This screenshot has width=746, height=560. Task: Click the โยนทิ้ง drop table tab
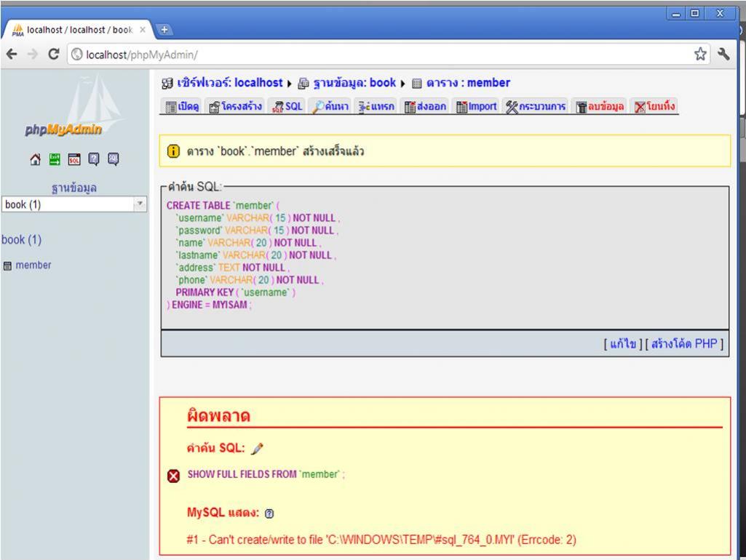click(x=654, y=106)
